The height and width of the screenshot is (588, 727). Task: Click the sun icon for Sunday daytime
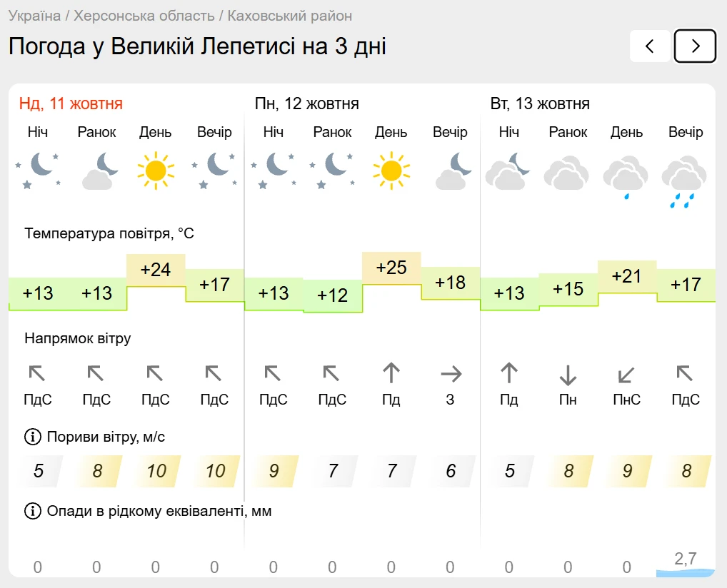tap(156, 171)
